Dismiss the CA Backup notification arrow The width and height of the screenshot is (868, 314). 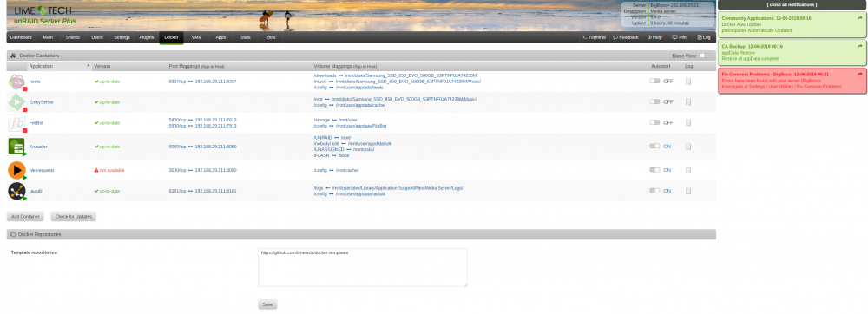coord(859,47)
